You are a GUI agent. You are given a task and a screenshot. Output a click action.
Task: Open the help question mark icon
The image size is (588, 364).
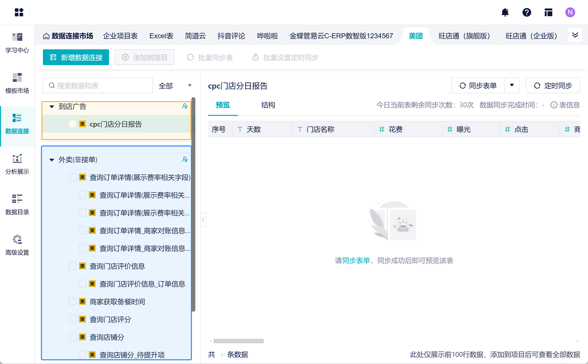[x=527, y=12]
